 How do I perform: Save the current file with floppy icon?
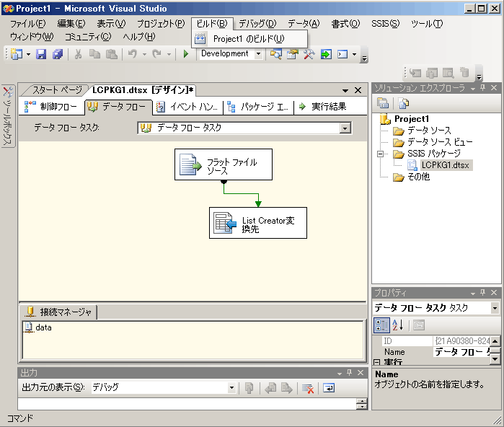[41, 54]
